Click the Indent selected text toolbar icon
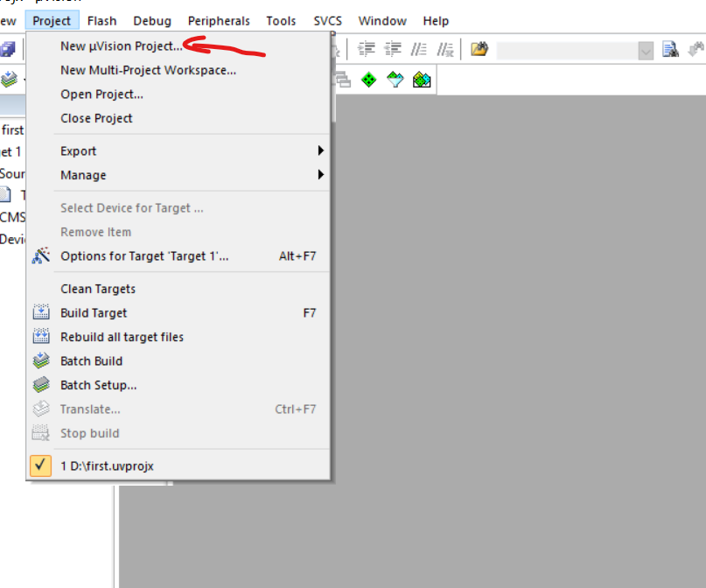 [367, 49]
